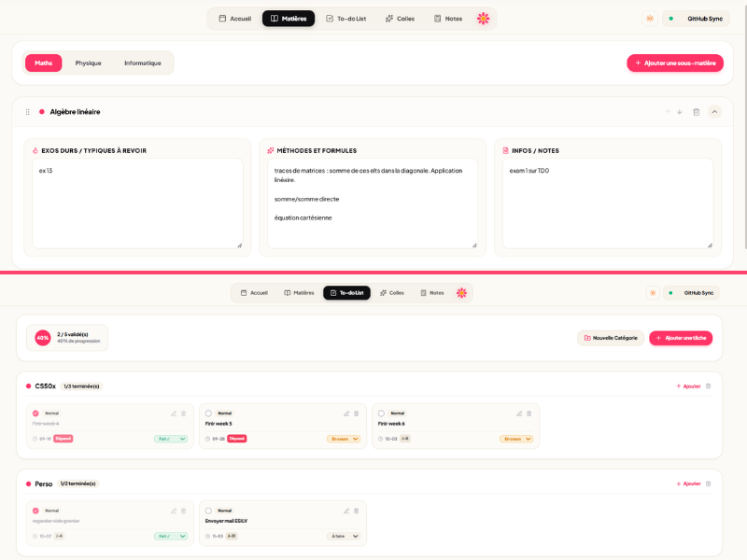Open the status dropdown for 'regarder vide grenier'
The image size is (747, 560).
click(x=171, y=536)
